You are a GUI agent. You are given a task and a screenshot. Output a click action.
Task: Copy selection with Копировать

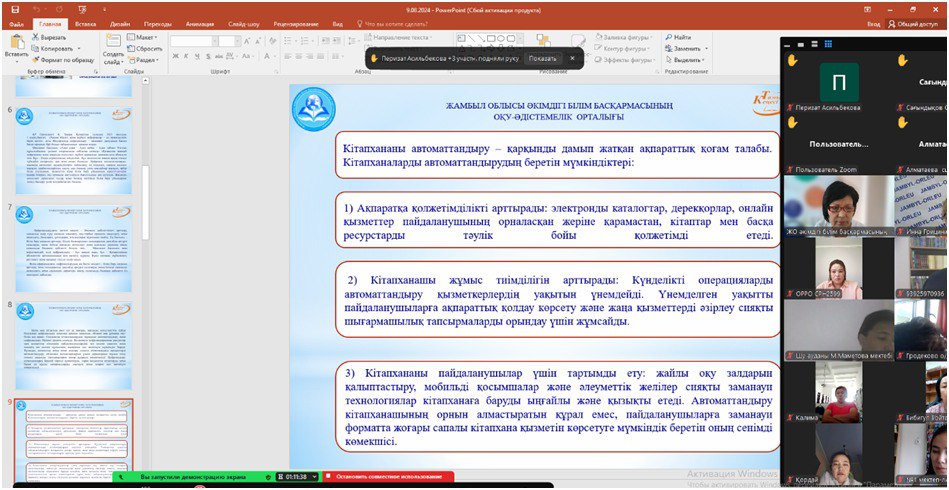coord(53,48)
